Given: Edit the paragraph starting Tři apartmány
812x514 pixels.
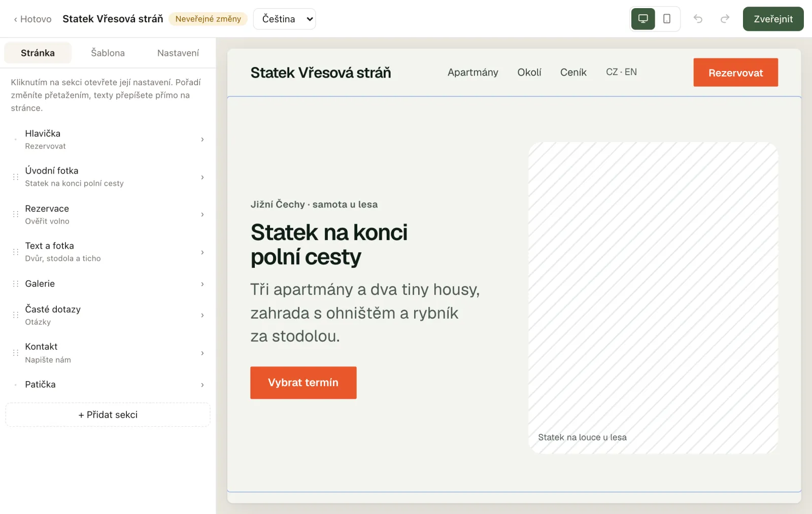Looking at the screenshot, I should [x=365, y=313].
